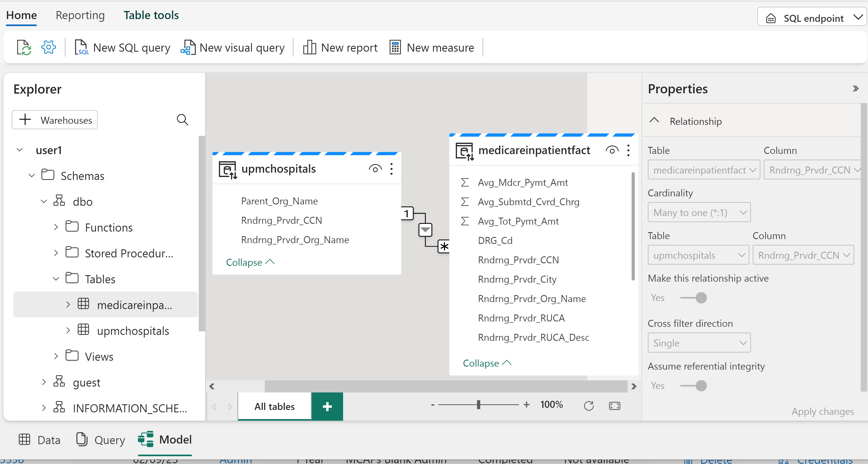This screenshot has height=464, width=868.
Task: Open settings gear icon in toolbar
Action: 48,47
